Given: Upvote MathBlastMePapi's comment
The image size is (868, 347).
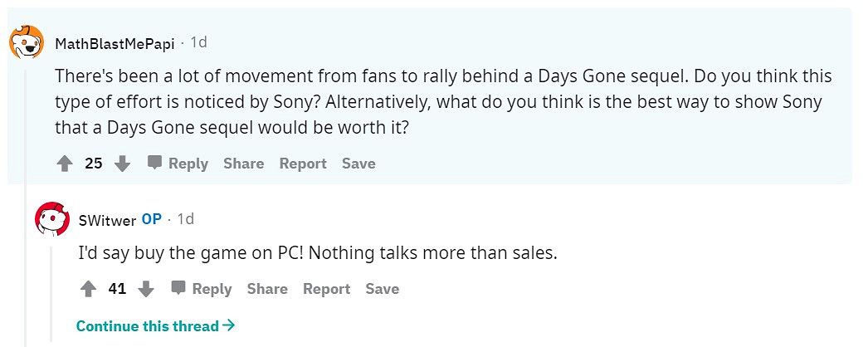Looking at the screenshot, I should click(x=65, y=164).
